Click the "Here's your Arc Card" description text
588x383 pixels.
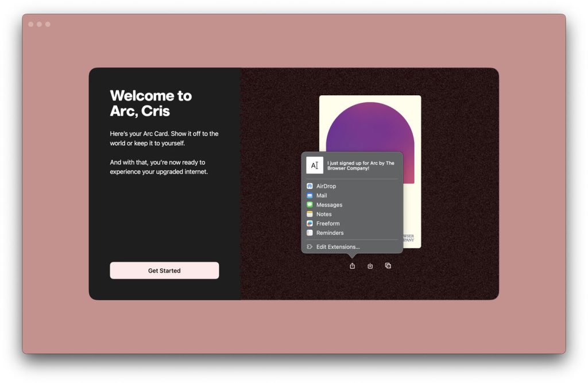[x=164, y=138]
